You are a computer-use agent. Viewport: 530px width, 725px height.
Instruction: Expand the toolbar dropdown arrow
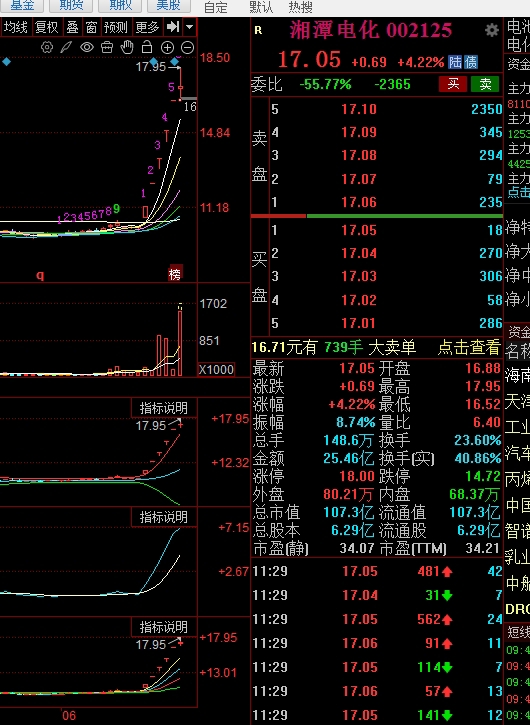(189, 27)
